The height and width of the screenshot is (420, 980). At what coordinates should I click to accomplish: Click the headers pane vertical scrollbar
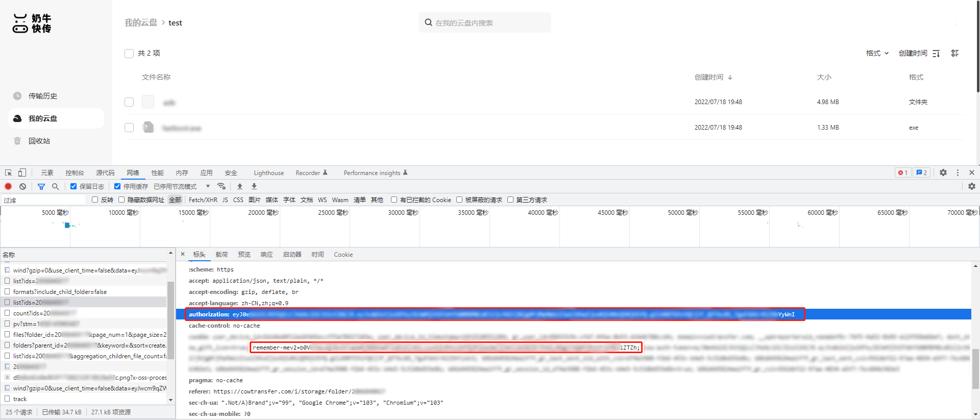pos(975,368)
